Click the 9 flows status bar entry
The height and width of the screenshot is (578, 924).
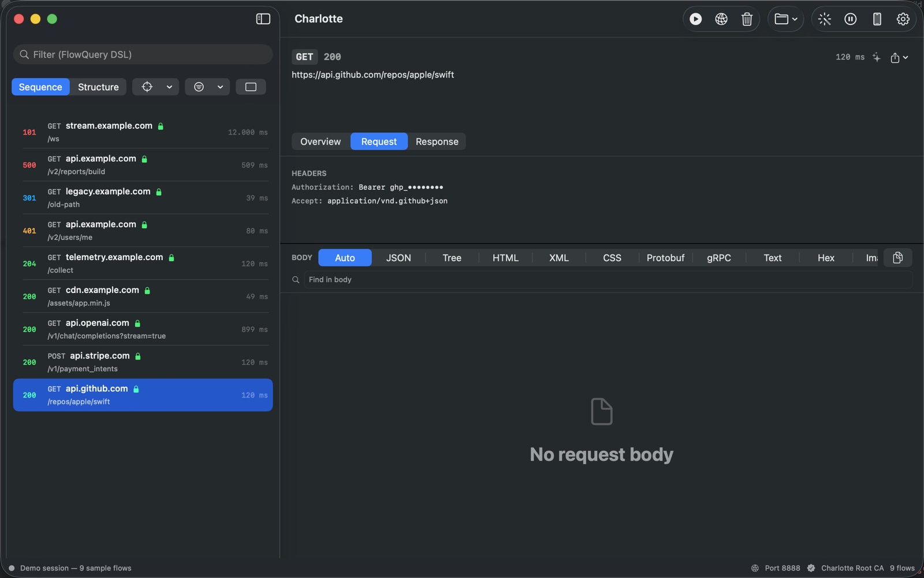click(x=902, y=568)
